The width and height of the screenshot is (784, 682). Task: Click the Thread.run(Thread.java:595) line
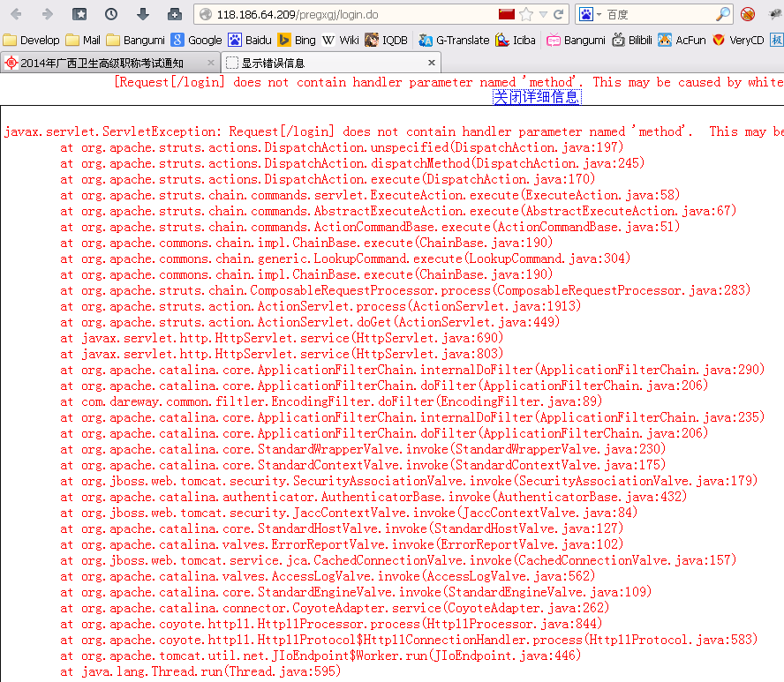point(200,671)
